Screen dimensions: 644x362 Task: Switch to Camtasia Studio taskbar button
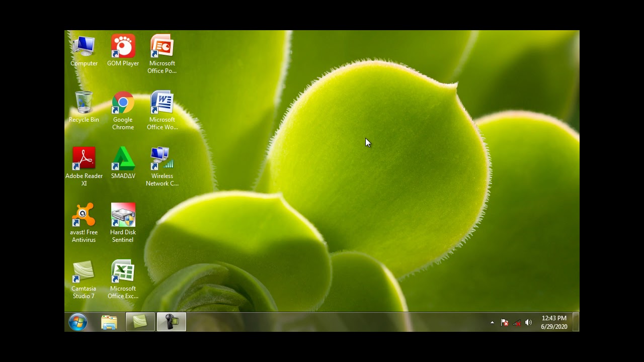140,322
